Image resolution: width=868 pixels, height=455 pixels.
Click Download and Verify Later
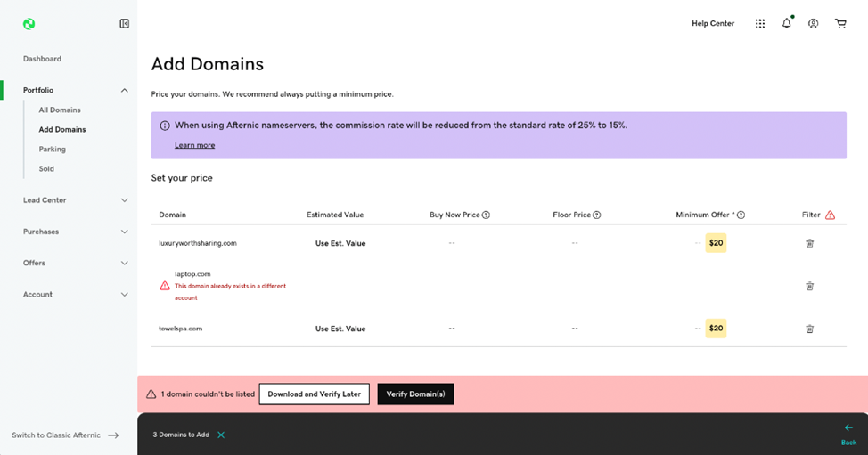314,394
